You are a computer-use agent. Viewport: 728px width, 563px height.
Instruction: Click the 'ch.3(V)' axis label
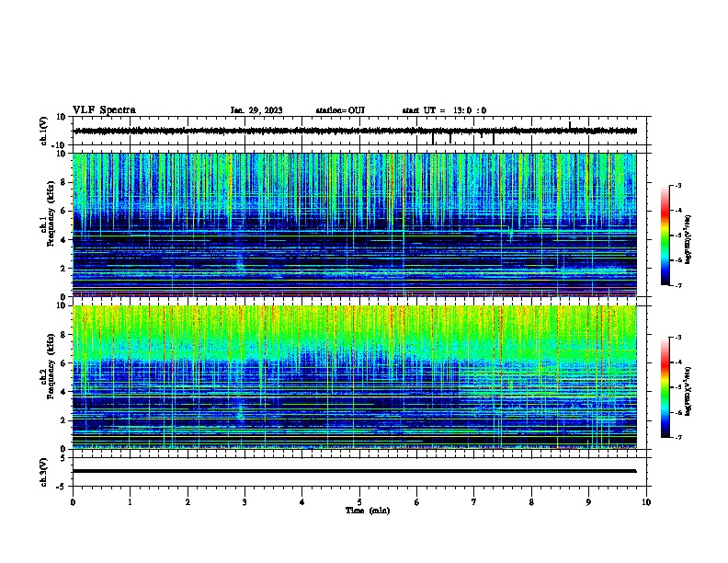point(43,472)
